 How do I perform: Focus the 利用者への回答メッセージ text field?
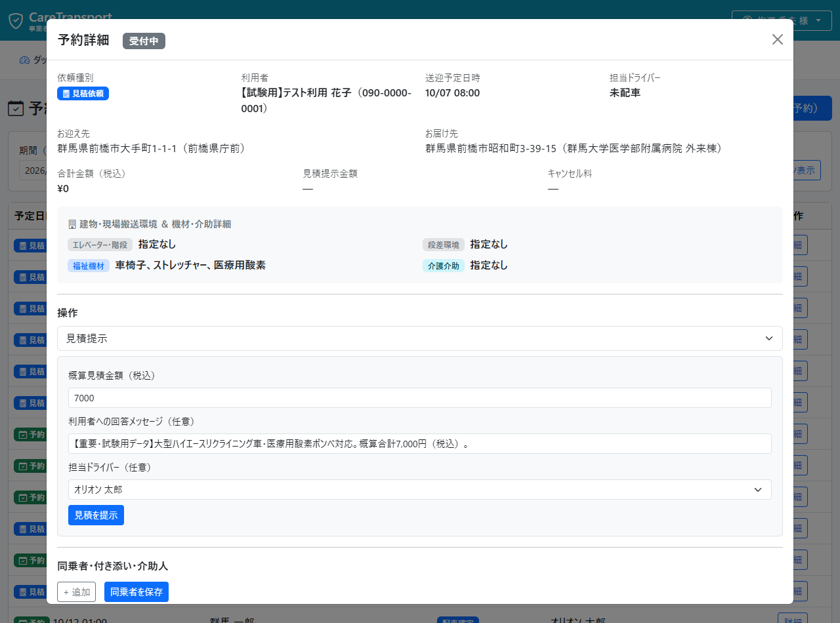click(420, 443)
